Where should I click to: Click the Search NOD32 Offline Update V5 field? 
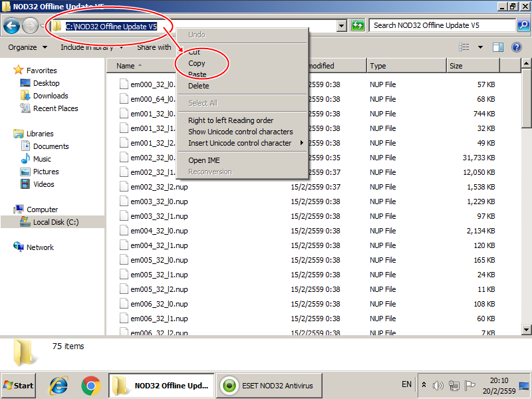[442, 25]
